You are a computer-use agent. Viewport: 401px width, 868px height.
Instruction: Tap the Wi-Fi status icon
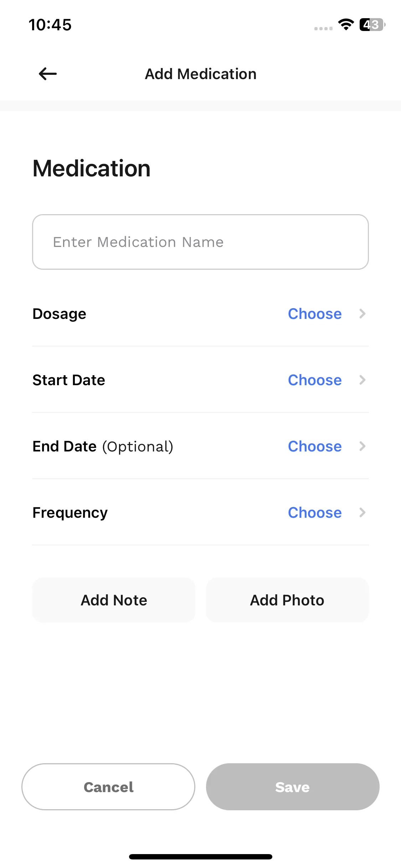(346, 25)
